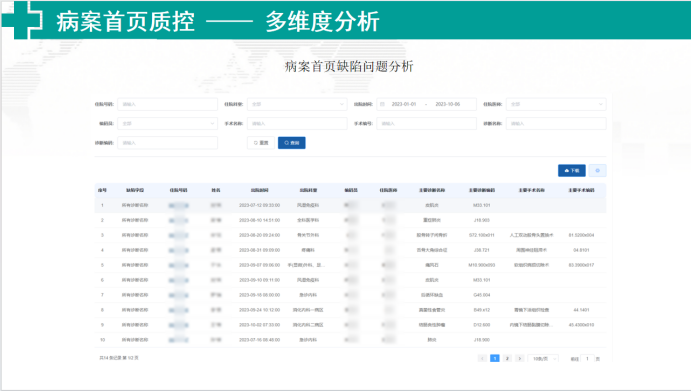The width and height of the screenshot is (691, 391).
Task: Go to next page arrow
Action: (520, 358)
